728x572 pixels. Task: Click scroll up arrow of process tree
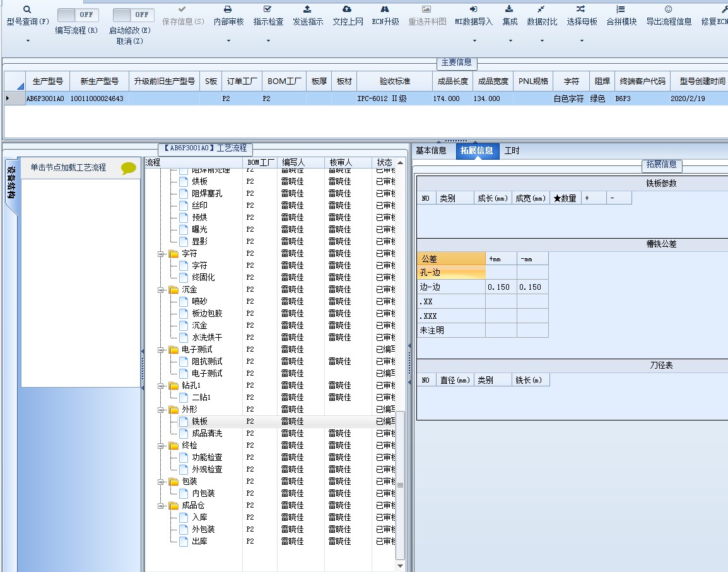[x=400, y=163]
